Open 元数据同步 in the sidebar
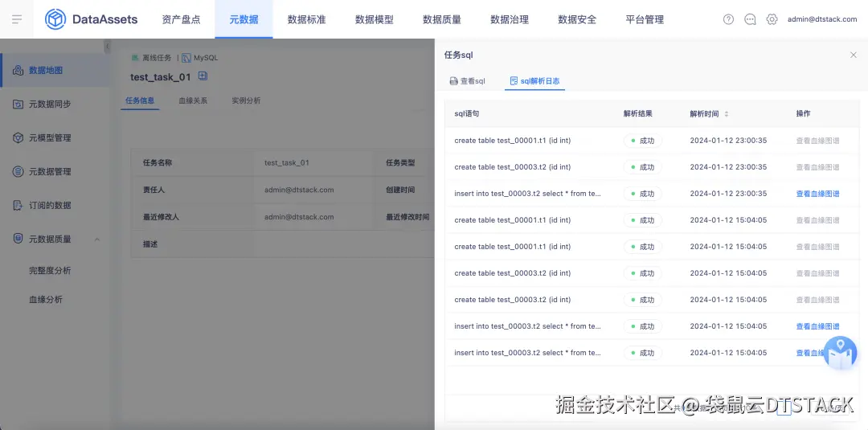 (50, 104)
